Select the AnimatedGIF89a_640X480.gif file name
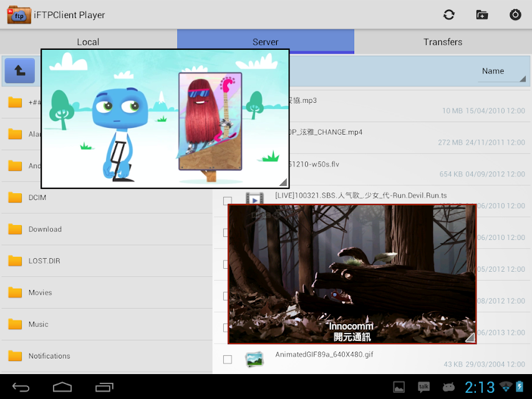The height and width of the screenshot is (399, 532). pyautogui.click(x=324, y=355)
